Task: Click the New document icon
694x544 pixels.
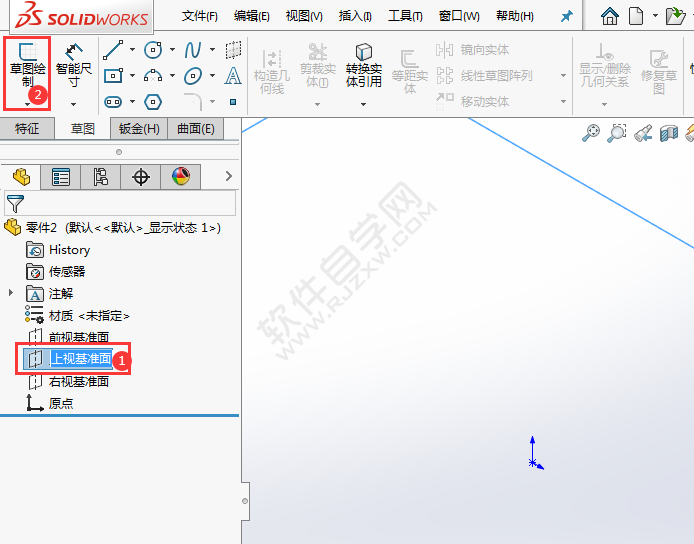Action: (636, 16)
